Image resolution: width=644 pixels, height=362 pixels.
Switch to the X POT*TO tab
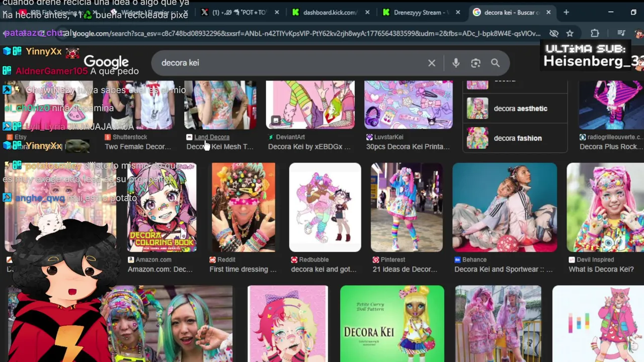click(x=239, y=12)
